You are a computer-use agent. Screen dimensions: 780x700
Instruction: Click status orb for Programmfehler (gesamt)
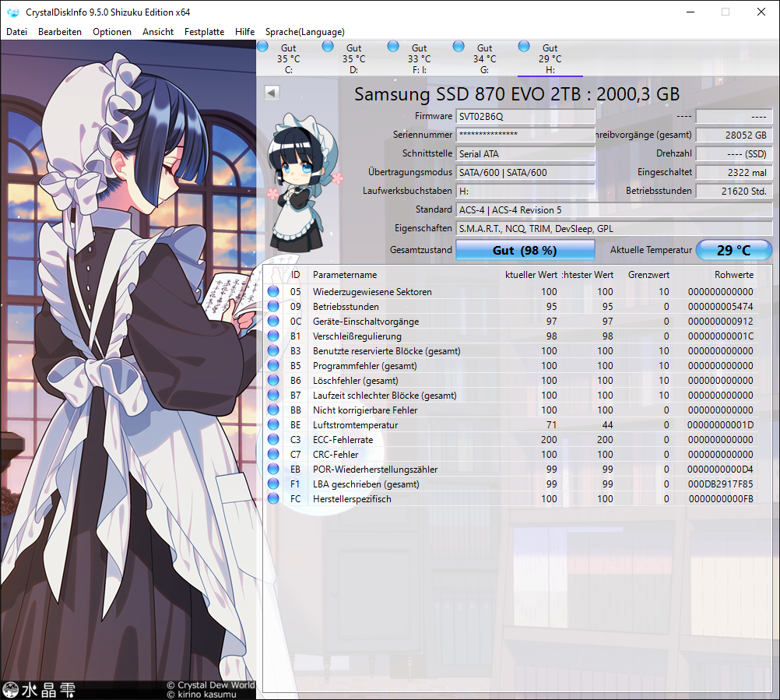(273, 365)
